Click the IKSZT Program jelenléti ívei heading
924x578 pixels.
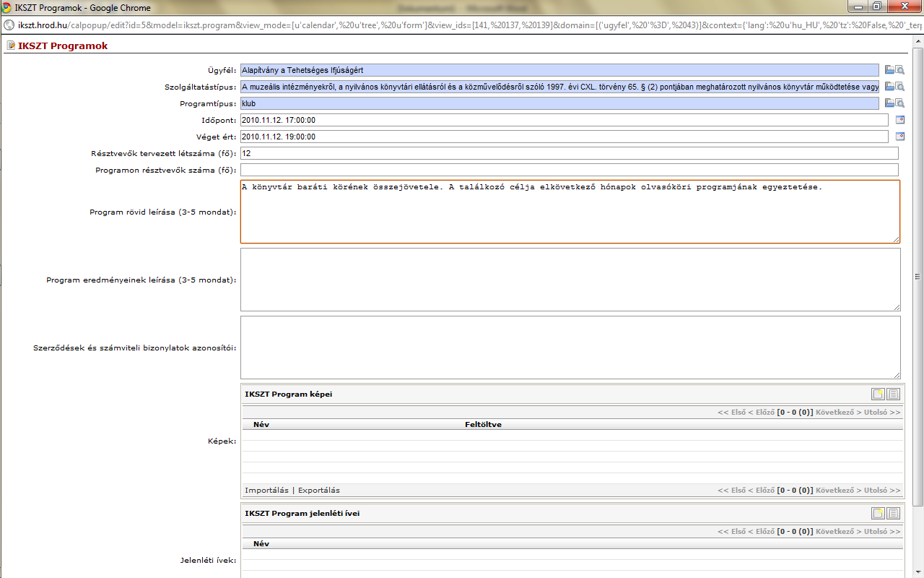point(302,513)
